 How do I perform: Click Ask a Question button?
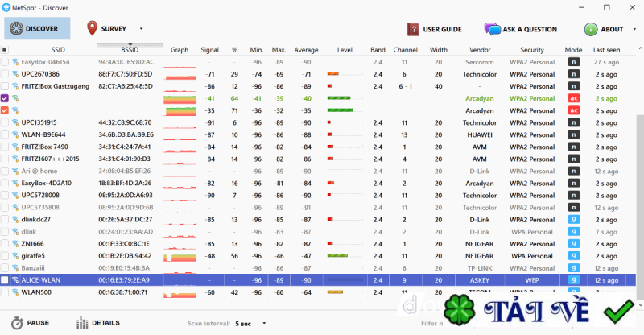520,29
